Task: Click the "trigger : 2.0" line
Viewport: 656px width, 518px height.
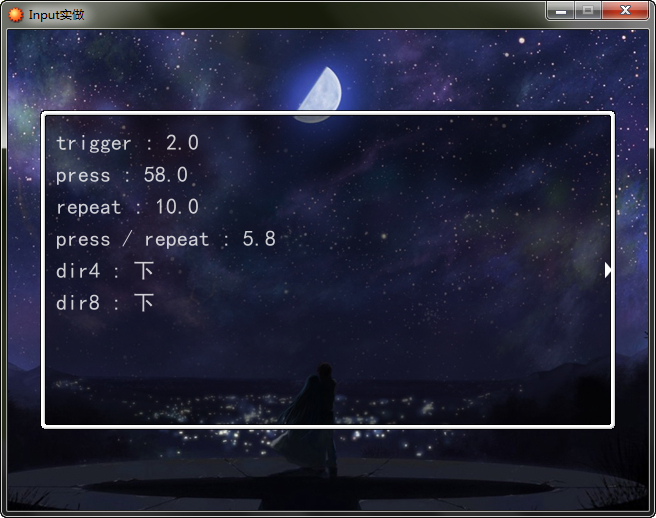Action: pos(127,144)
